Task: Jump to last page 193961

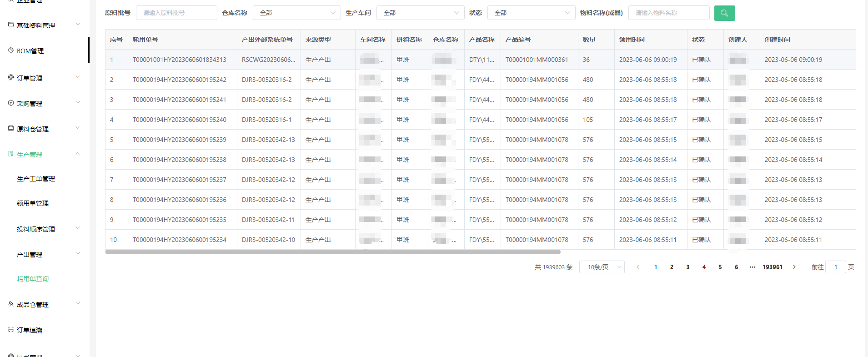Action: (772, 267)
